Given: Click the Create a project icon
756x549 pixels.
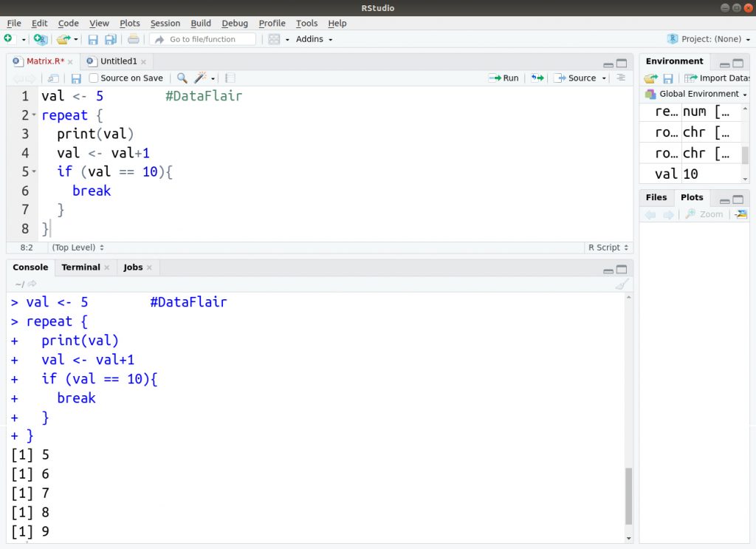Looking at the screenshot, I should pyautogui.click(x=41, y=39).
